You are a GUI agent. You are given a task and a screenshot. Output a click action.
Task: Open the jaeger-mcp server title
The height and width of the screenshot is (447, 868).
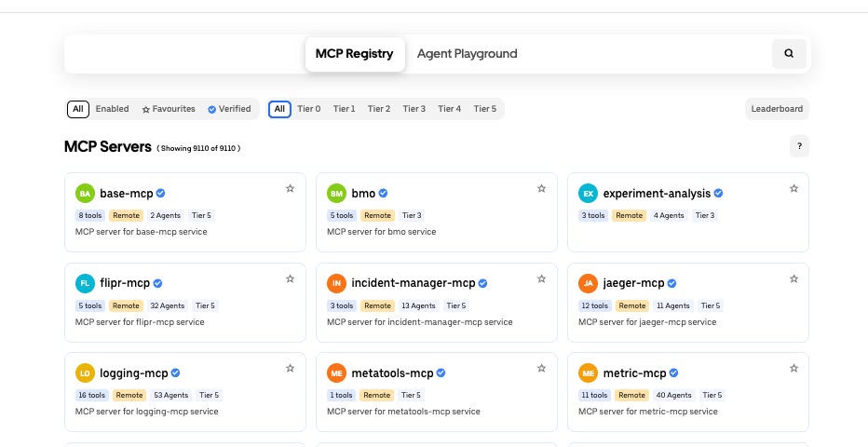(x=634, y=283)
